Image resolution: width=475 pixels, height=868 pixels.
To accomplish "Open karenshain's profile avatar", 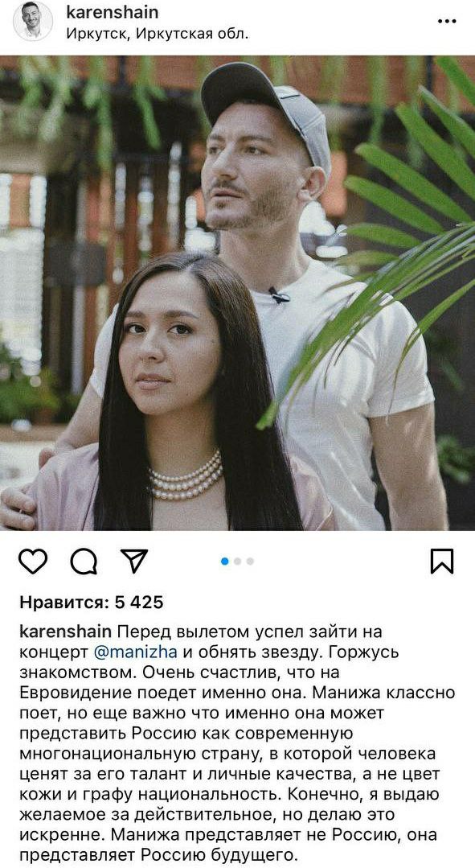I will [33, 21].
